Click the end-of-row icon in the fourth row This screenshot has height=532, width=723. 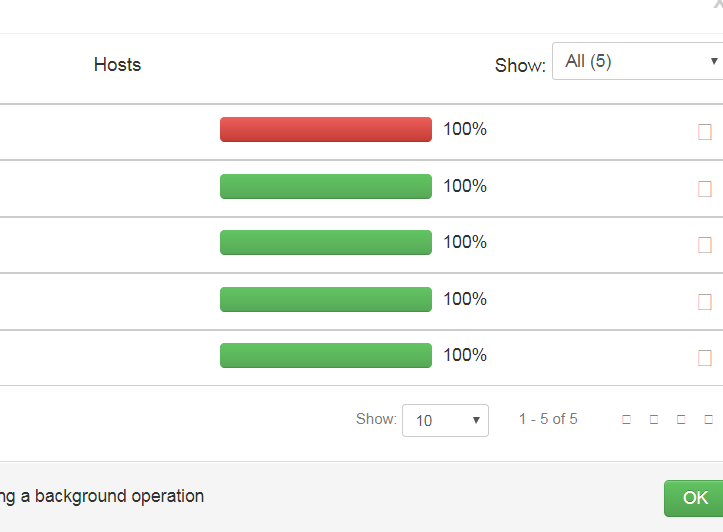pyautogui.click(x=705, y=301)
